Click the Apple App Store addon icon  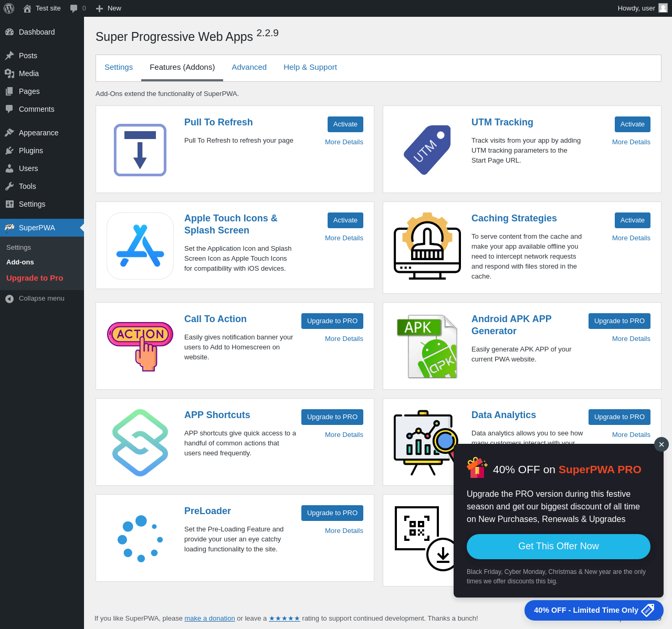[x=140, y=246]
